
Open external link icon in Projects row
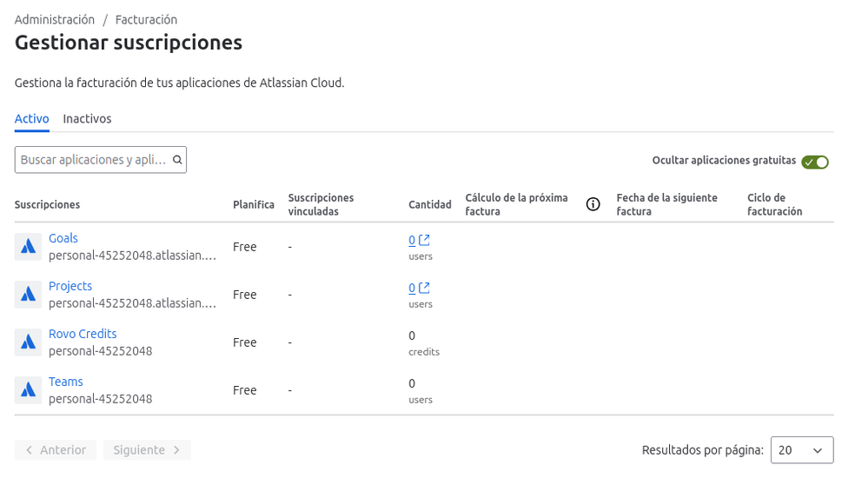[x=424, y=288]
